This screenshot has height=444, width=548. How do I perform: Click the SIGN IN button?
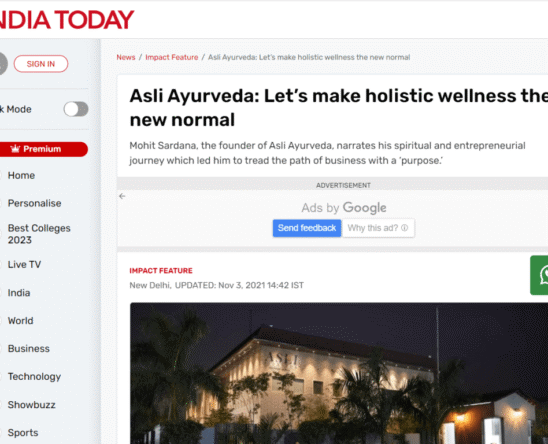coord(41,64)
